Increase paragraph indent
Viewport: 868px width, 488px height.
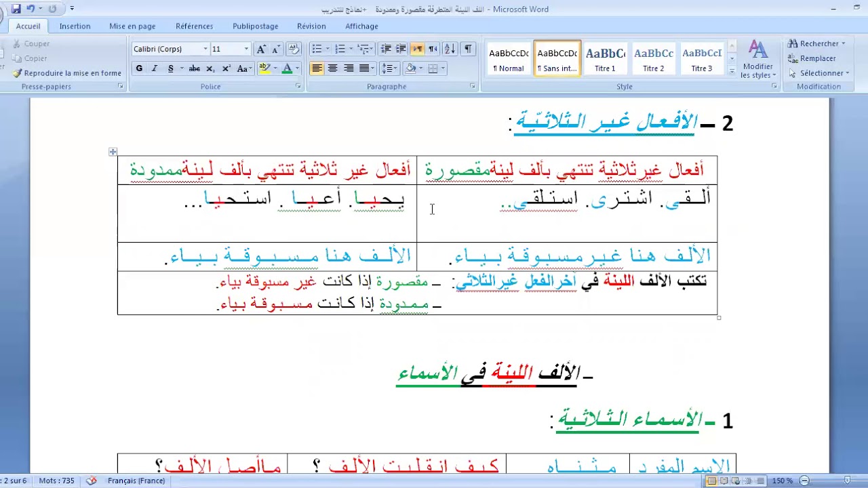401,49
